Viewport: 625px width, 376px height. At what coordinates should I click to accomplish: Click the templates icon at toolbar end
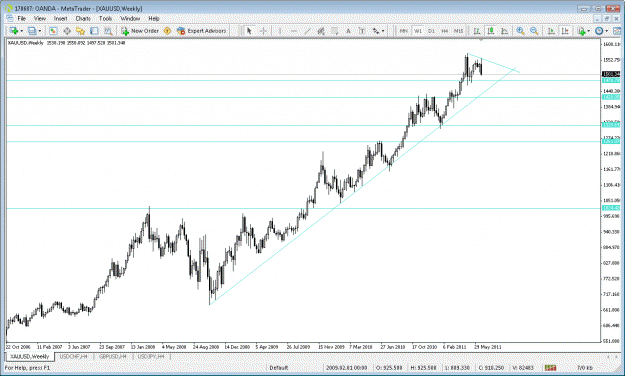tap(617, 31)
